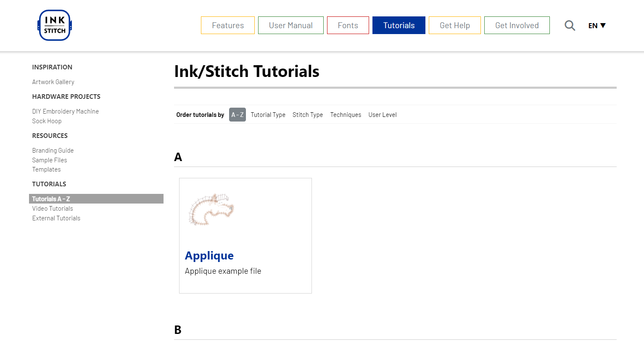Order tutorials by A - Z
Screen dimensions: 644x344
(238, 114)
